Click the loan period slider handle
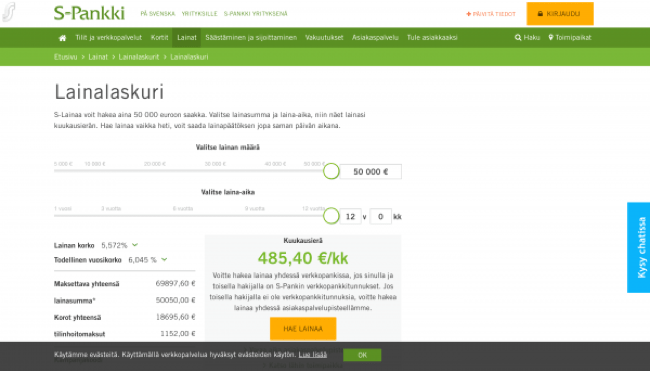Image resolution: width=650 pixels, height=371 pixels. [331, 216]
